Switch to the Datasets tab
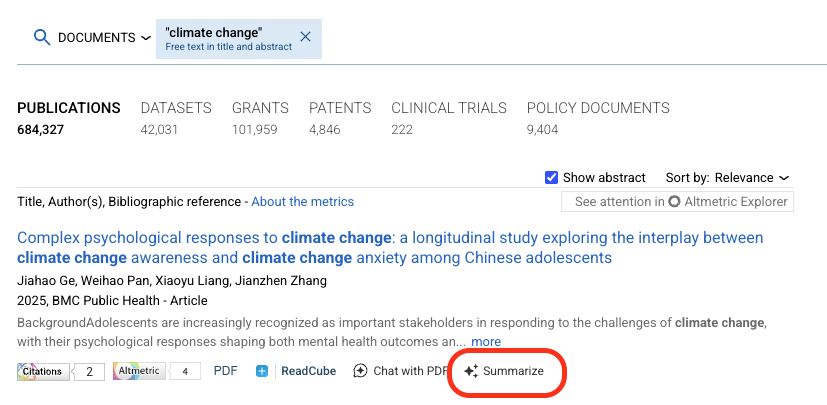The width and height of the screenshot is (827, 405). [x=176, y=108]
